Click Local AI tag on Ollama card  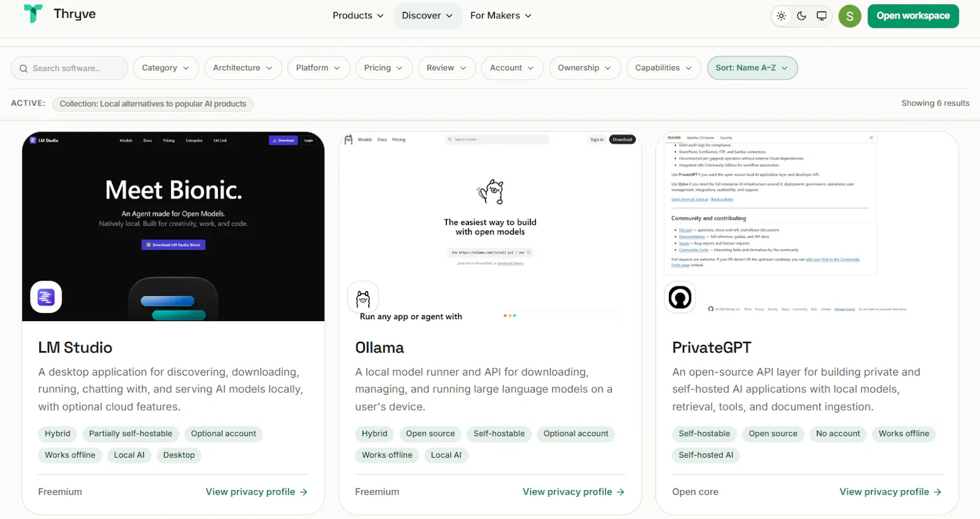(x=446, y=455)
